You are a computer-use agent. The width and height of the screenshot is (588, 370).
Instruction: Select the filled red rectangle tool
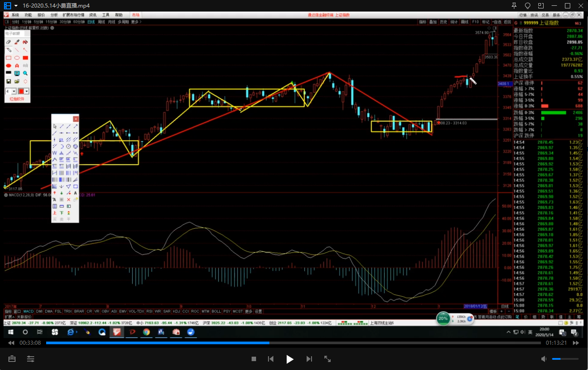[x=25, y=58]
